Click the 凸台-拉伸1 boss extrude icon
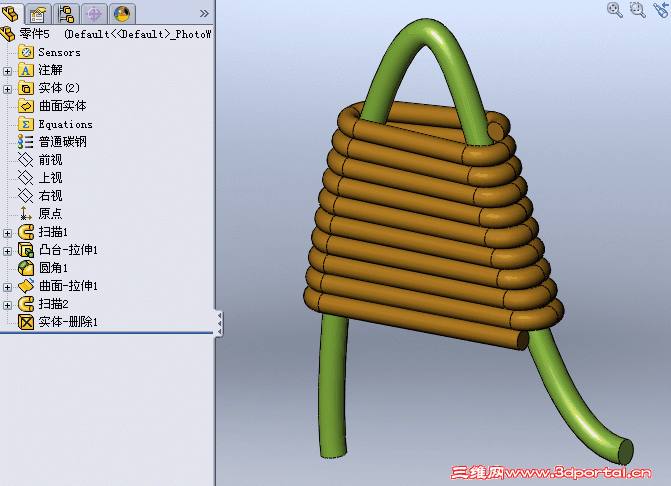Image resolution: width=671 pixels, height=486 pixels. click(26, 250)
